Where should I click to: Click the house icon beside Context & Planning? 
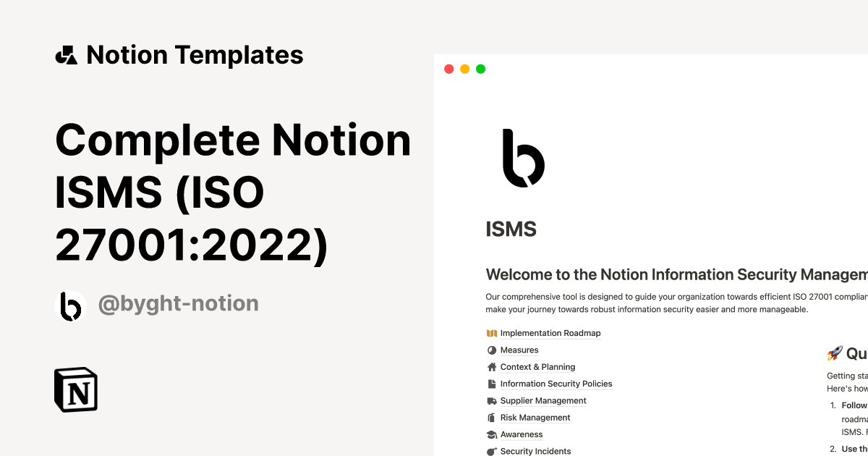[x=491, y=367]
